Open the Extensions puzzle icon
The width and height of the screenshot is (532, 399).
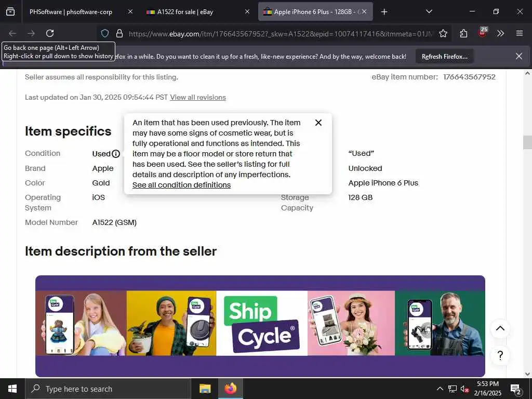463,33
